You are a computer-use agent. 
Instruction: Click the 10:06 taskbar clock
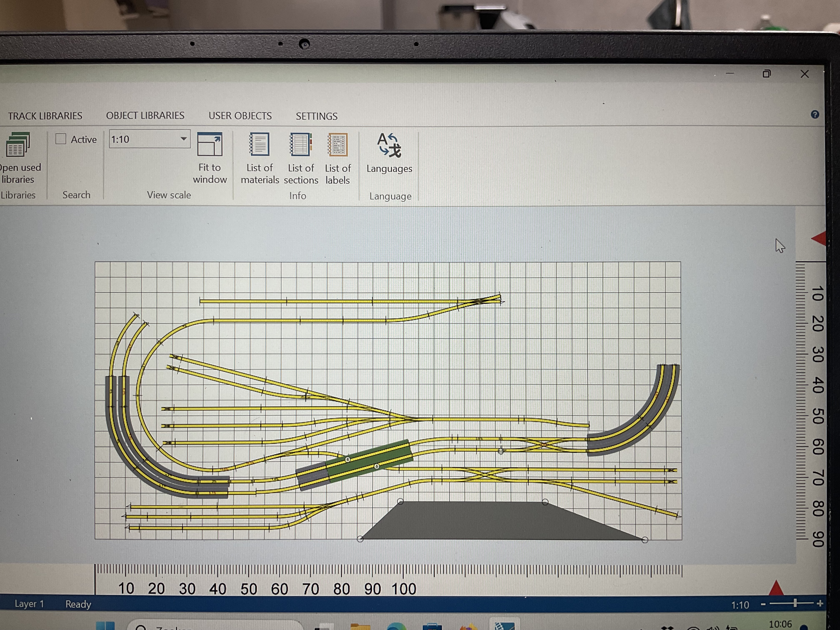pos(780,624)
